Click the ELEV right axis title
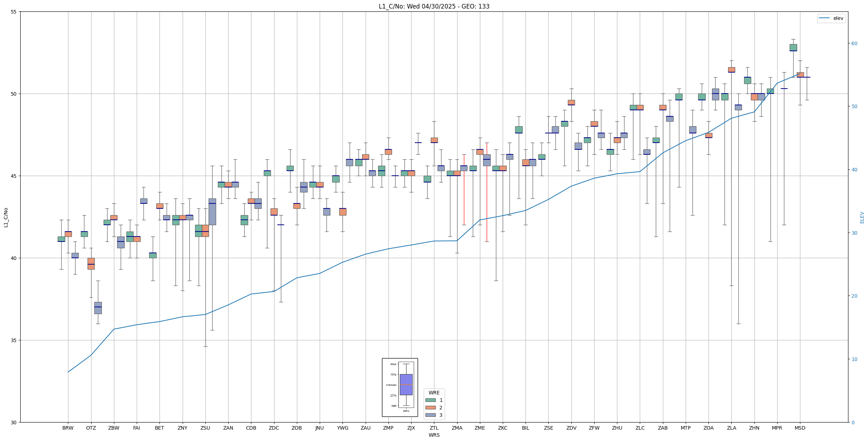Screen dimensions: 868x441 862,217
